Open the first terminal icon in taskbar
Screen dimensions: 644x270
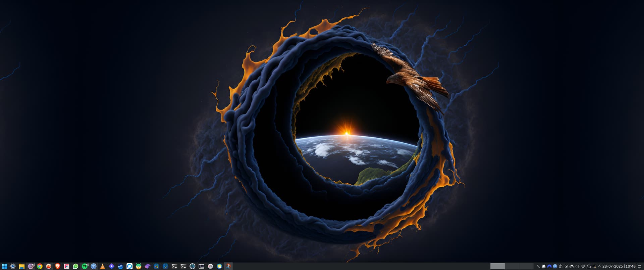(174, 266)
